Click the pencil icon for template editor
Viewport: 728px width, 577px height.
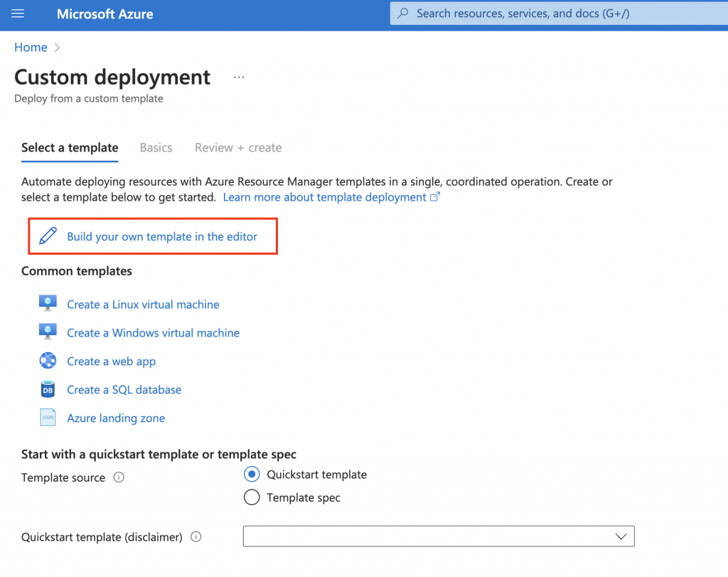click(x=48, y=236)
